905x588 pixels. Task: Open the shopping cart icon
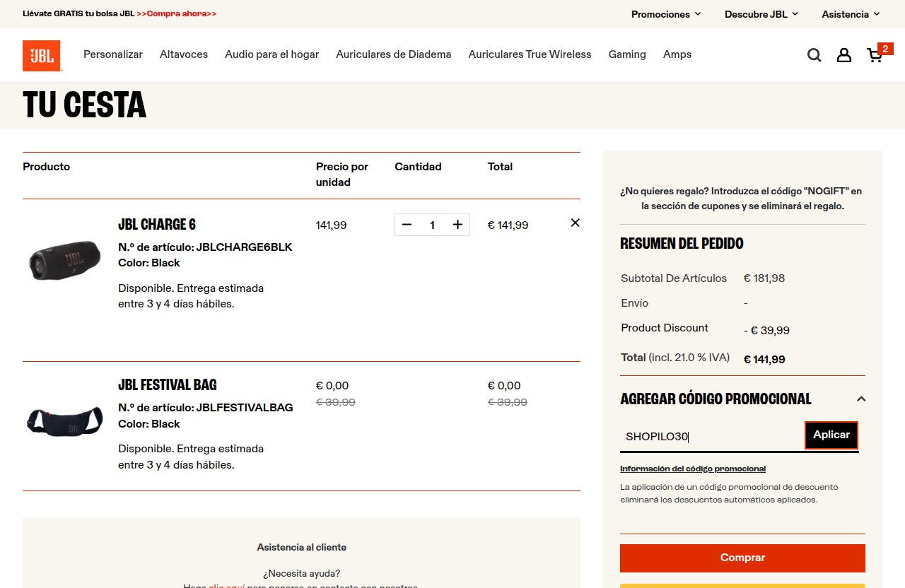875,55
